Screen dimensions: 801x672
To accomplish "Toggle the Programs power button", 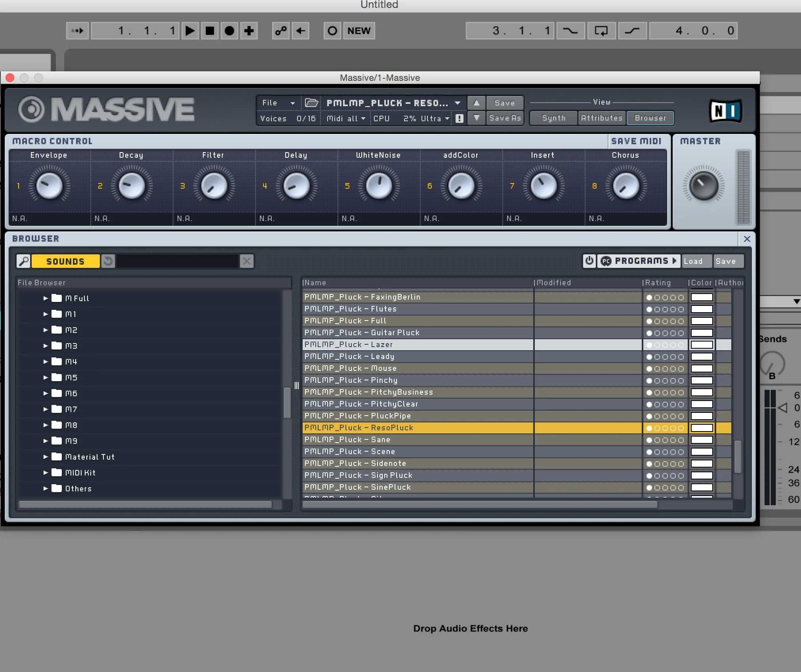I will tap(589, 261).
